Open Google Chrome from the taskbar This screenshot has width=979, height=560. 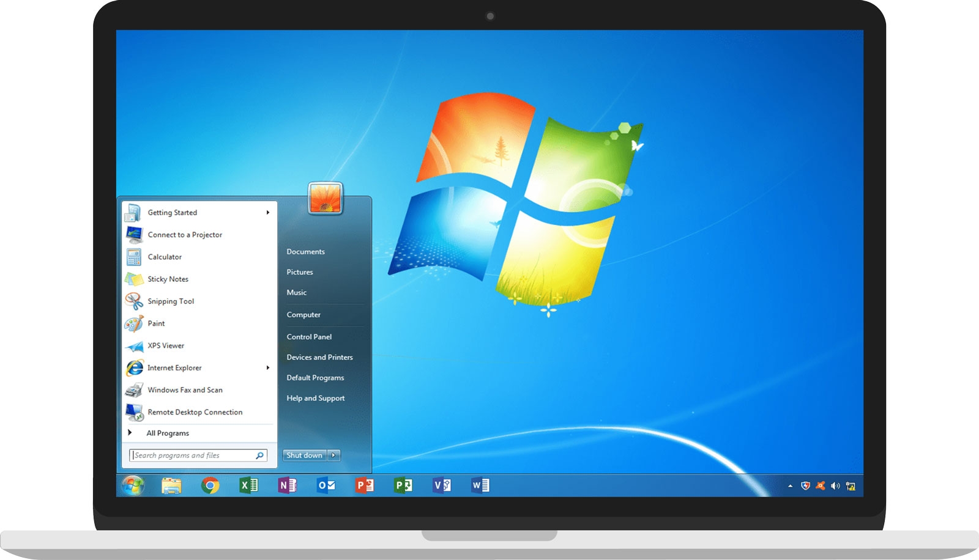[210, 485]
